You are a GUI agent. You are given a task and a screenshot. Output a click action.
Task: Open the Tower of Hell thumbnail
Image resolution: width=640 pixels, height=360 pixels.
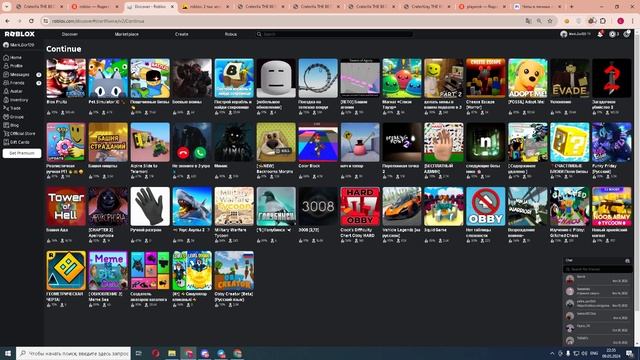66,207
